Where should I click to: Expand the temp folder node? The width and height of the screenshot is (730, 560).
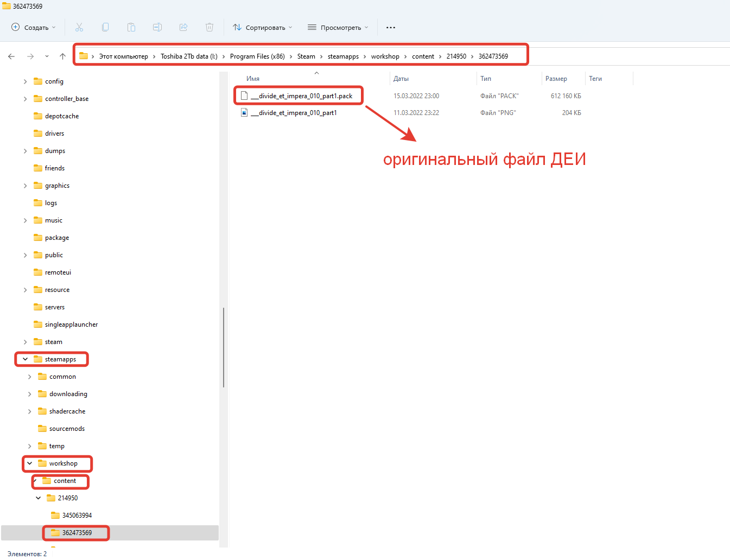[x=29, y=446]
